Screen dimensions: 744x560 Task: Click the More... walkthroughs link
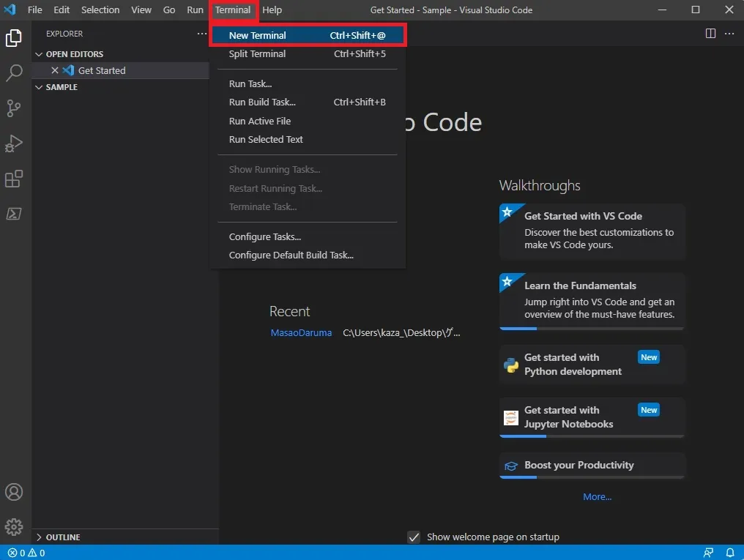(x=597, y=497)
